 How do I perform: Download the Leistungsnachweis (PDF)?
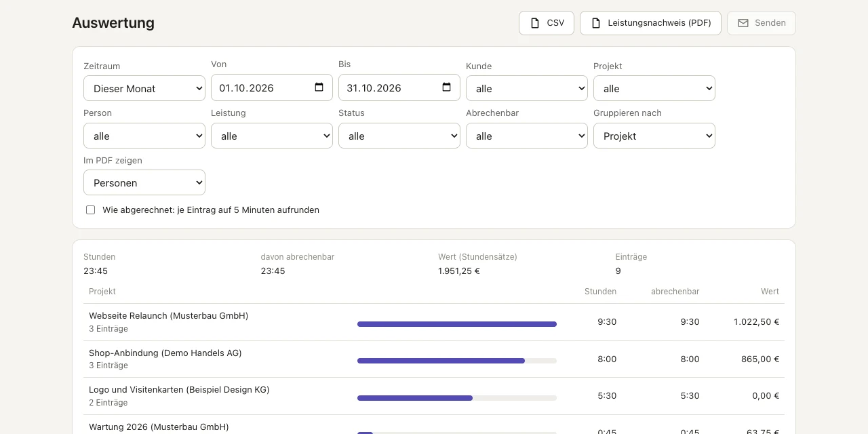[650, 23]
